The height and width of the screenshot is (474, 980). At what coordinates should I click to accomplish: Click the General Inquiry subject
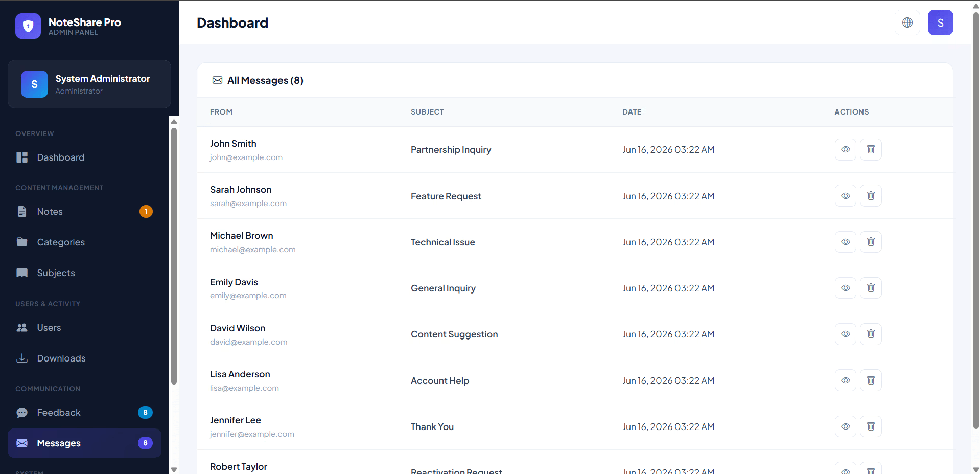pos(444,288)
